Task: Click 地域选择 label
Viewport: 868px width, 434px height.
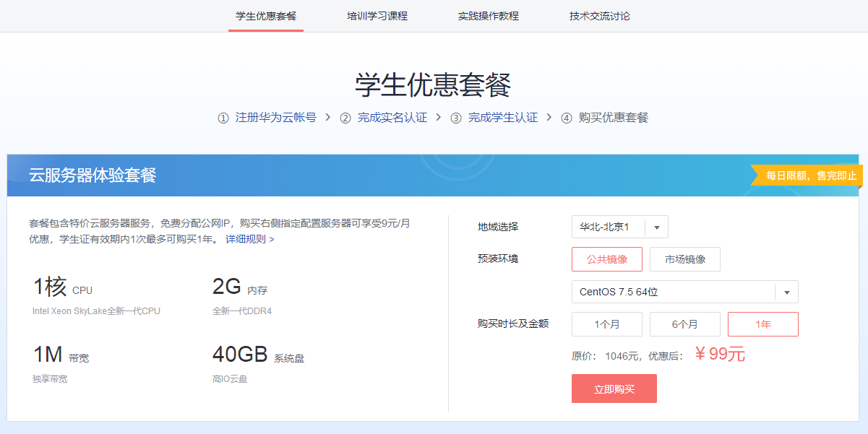Action: click(x=498, y=227)
